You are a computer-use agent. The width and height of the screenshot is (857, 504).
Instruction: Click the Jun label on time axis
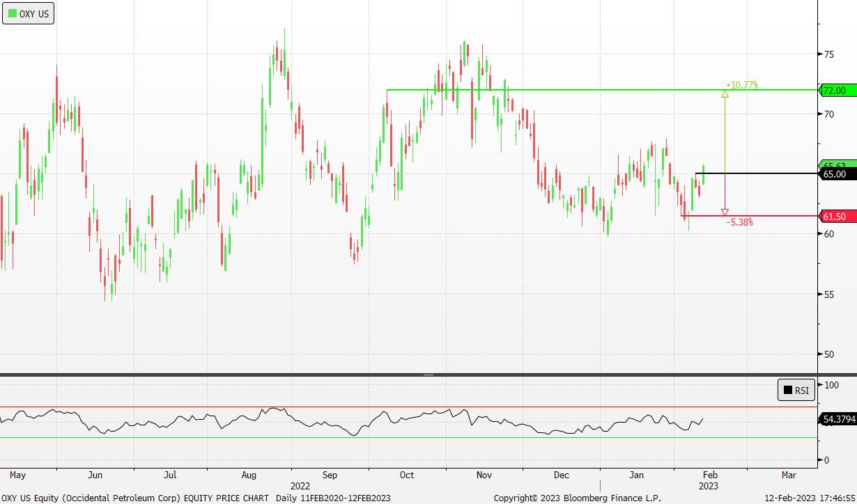point(95,475)
